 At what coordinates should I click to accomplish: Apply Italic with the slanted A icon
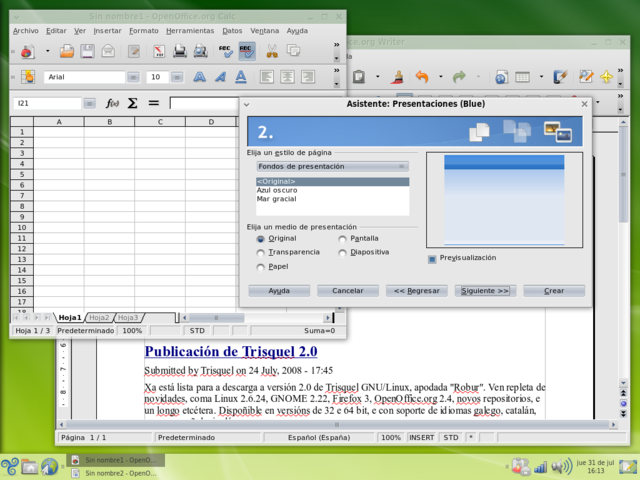220,77
